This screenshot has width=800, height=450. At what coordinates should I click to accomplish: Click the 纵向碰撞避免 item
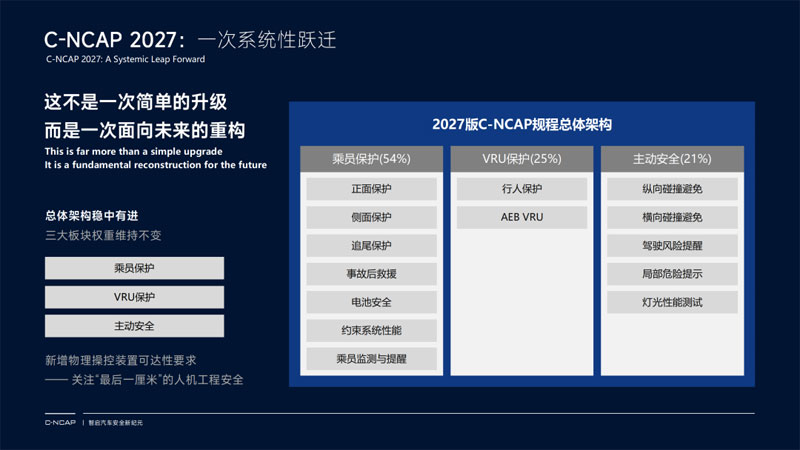click(x=672, y=189)
